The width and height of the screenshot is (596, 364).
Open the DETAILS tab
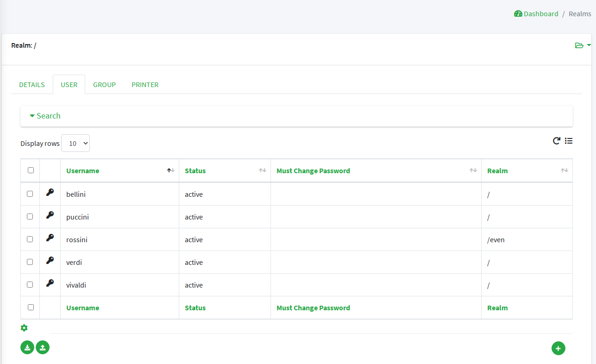tap(32, 85)
